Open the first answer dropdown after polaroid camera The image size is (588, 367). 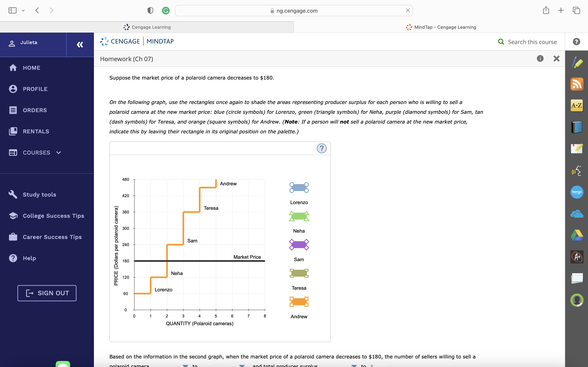(185, 365)
